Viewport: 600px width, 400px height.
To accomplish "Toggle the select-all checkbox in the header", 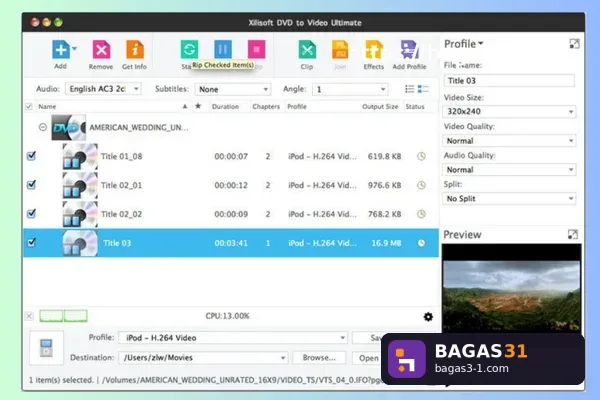I will [x=29, y=106].
